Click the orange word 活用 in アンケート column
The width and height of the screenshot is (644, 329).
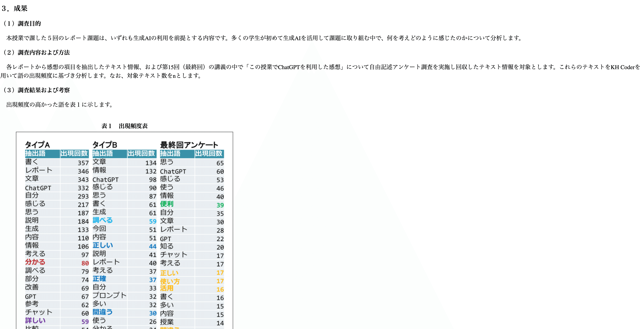[x=167, y=288]
